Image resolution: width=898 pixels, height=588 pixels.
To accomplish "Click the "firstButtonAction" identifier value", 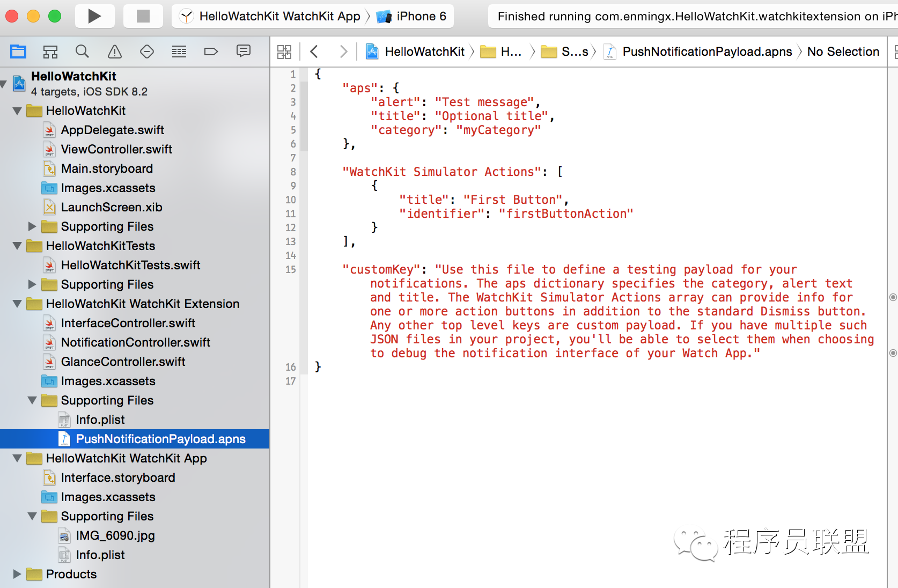I will tap(566, 214).
